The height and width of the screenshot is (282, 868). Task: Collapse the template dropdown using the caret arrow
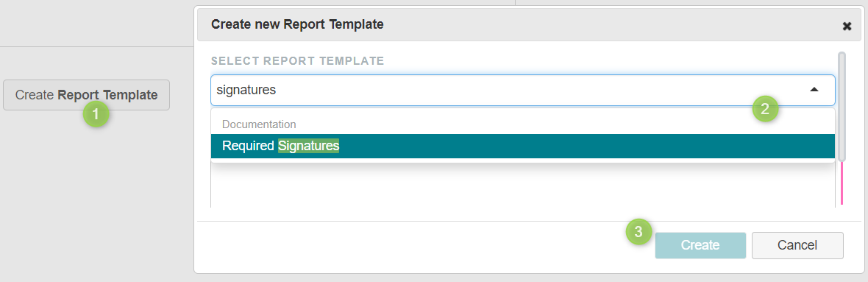click(x=814, y=90)
